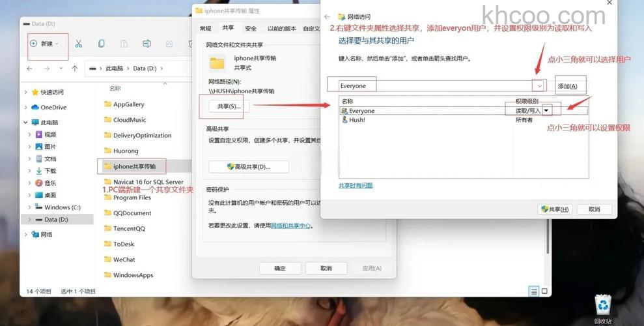Switch to details view icon in Explorer
644x326 pixels.
(534, 291)
